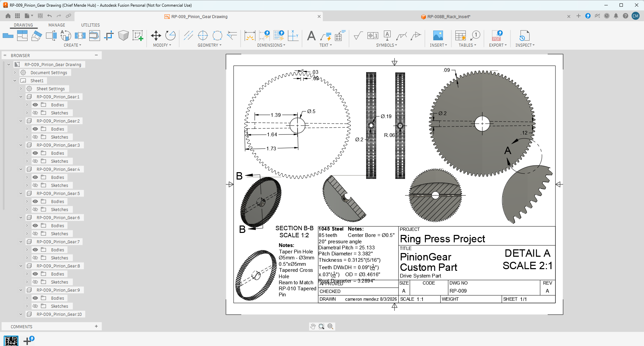
Task: Select the Break View tool
Action: tap(80, 36)
